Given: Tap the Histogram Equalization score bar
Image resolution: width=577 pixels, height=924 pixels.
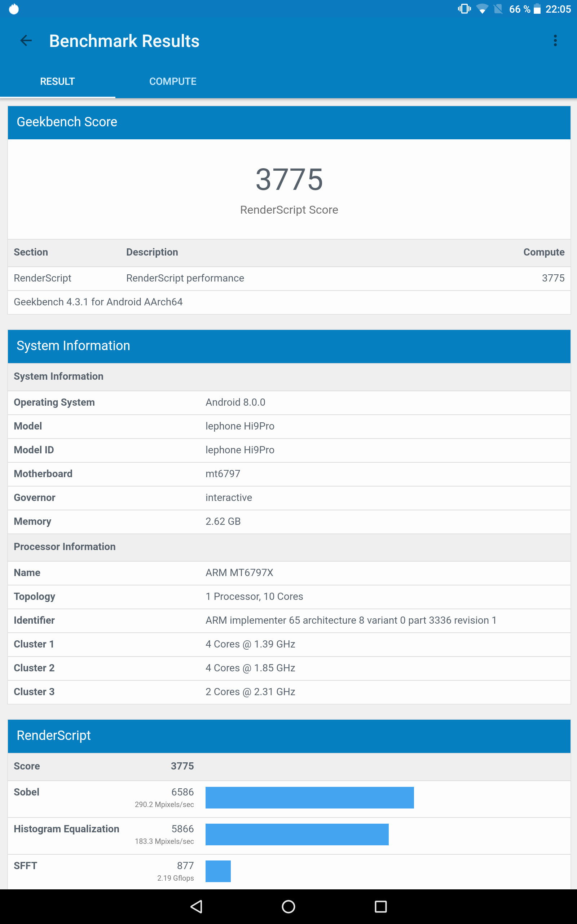Looking at the screenshot, I should click(x=297, y=834).
